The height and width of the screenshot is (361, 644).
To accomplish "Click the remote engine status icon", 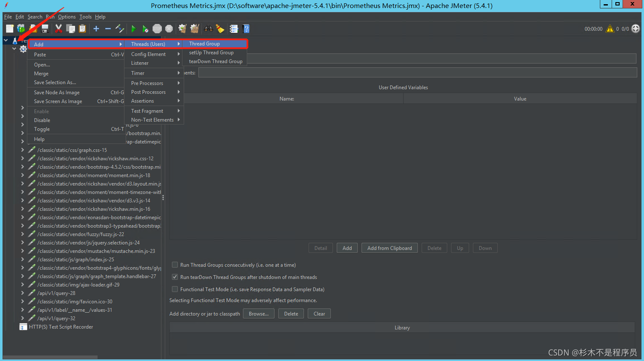I will (x=636, y=29).
